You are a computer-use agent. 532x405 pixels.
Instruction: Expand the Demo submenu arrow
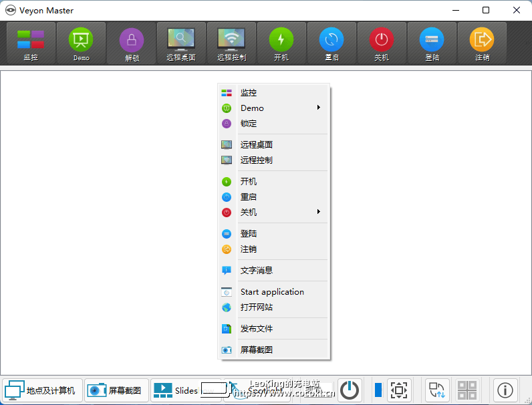coord(319,108)
